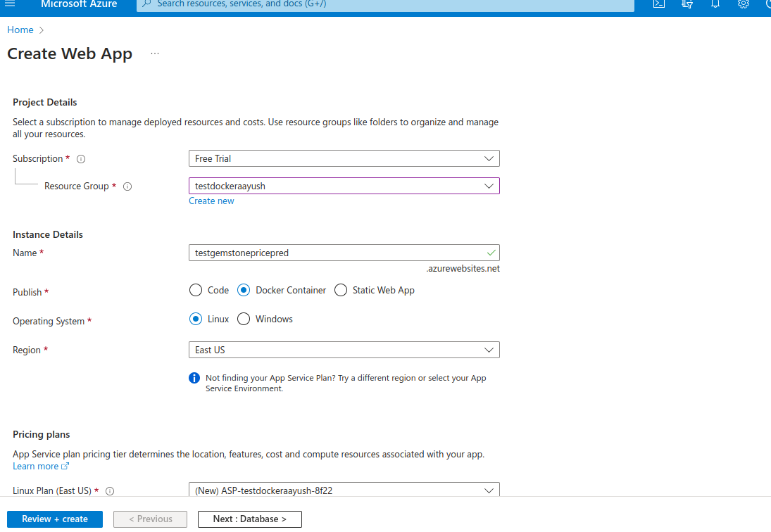Screen dimensions: 771x532
Task: Choose Linux as the operating system
Action: point(196,319)
